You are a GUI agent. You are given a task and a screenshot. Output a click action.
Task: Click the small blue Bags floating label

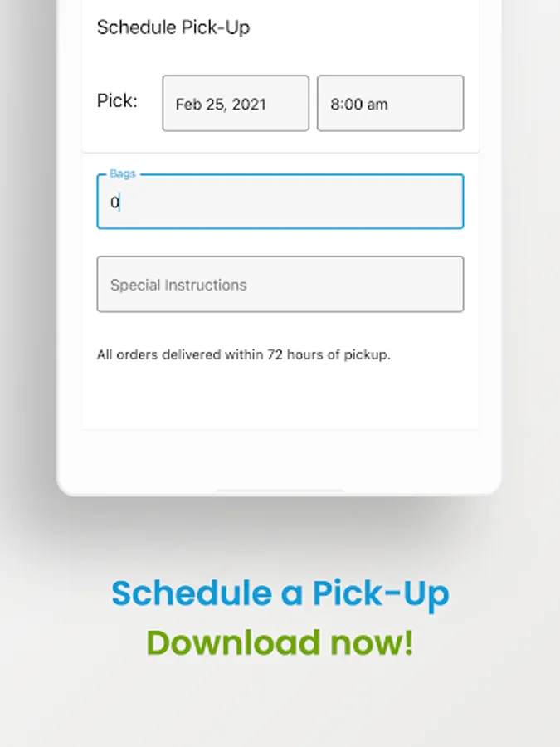point(123,173)
